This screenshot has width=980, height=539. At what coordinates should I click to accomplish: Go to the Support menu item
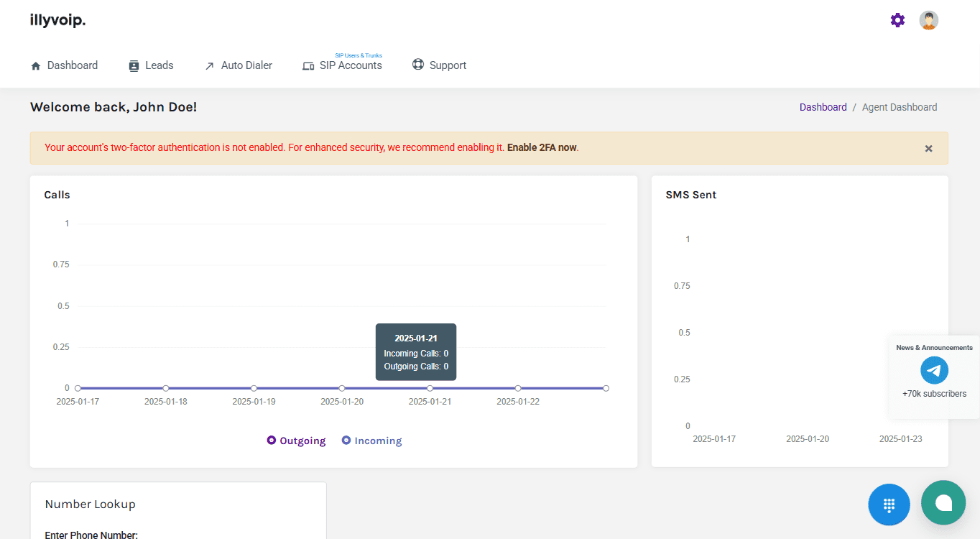coord(439,65)
